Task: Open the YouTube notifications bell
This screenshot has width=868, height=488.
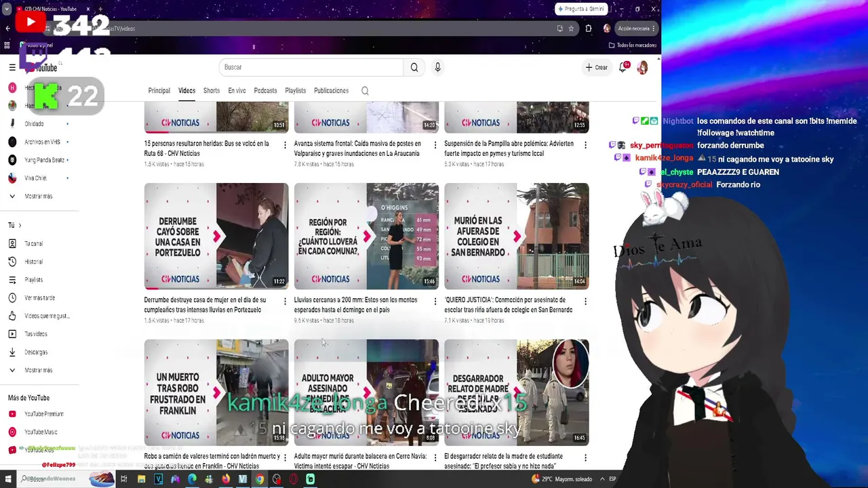Action: coord(623,67)
